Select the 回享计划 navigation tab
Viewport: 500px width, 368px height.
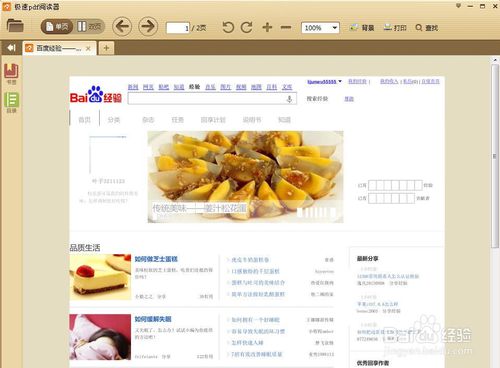tap(213, 120)
